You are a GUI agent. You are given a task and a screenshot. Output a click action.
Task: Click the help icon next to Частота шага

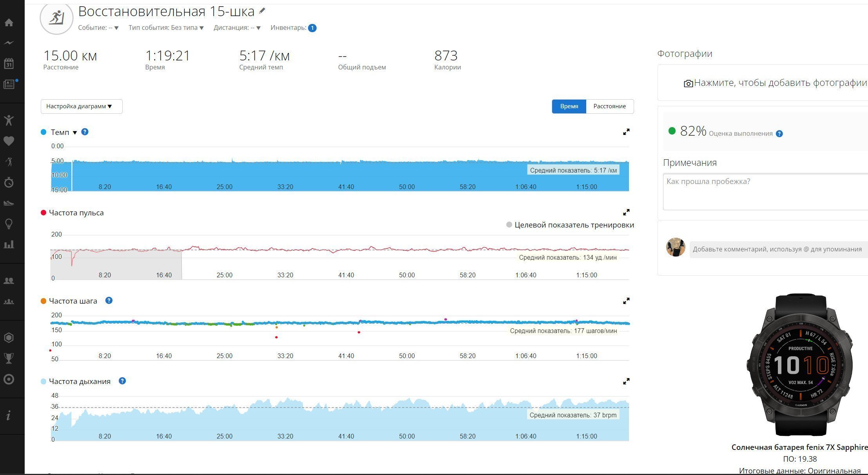(109, 300)
